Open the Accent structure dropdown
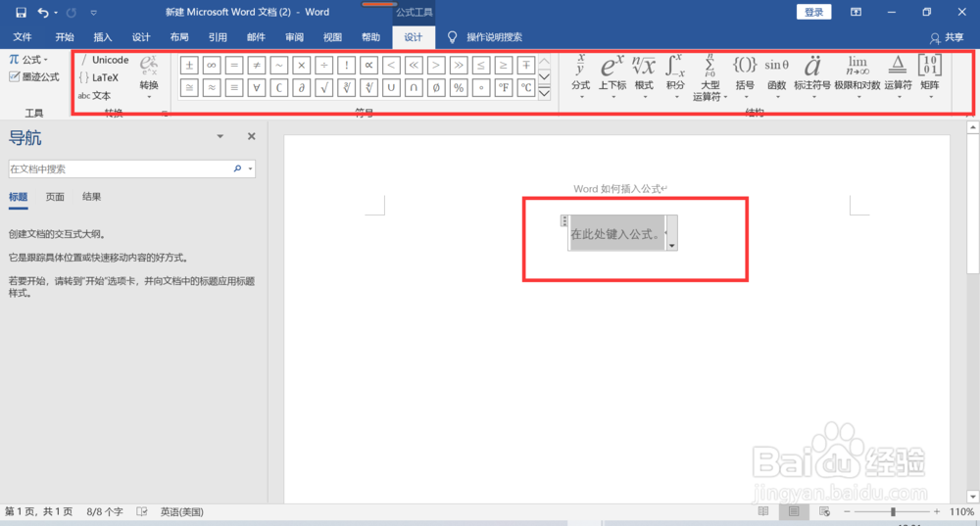 pos(811,76)
